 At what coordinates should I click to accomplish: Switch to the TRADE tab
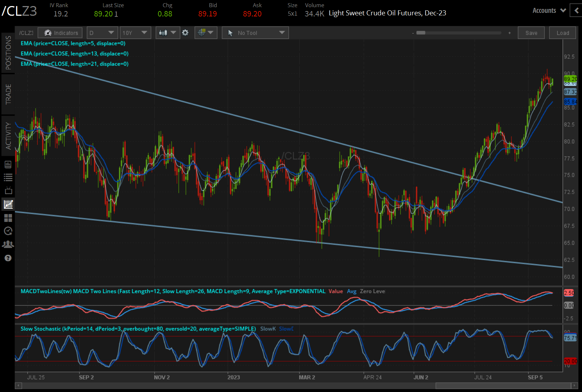click(x=8, y=94)
